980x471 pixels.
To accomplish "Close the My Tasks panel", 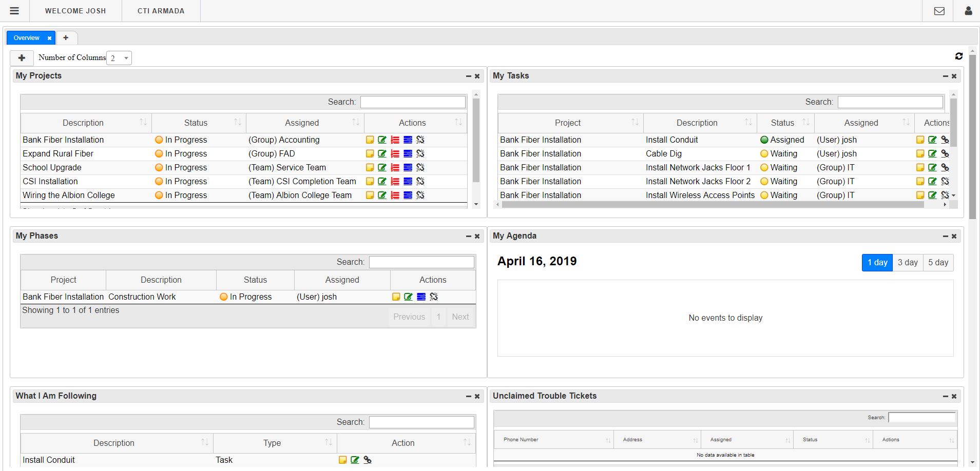I will click(x=954, y=76).
